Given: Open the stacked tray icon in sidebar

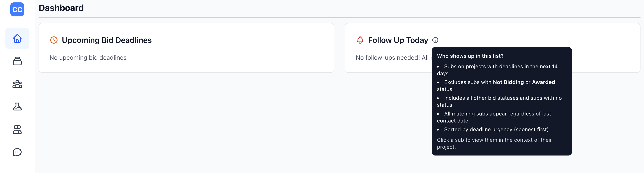Looking at the screenshot, I should [17, 61].
